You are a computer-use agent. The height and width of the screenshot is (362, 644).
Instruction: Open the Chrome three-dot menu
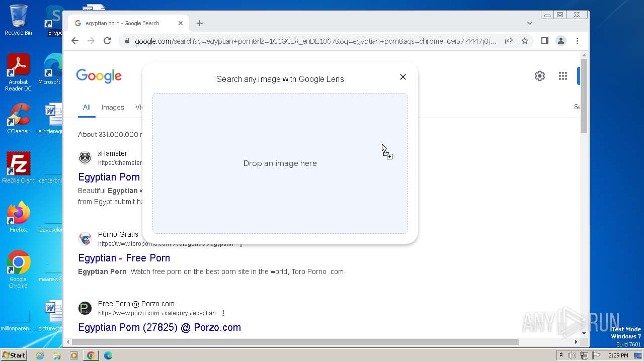tap(577, 41)
